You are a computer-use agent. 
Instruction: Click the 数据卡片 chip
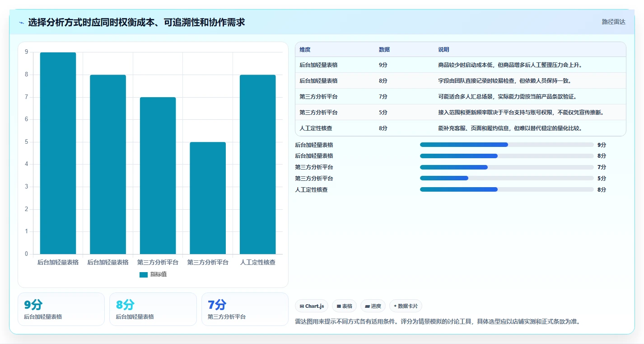click(406, 306)
